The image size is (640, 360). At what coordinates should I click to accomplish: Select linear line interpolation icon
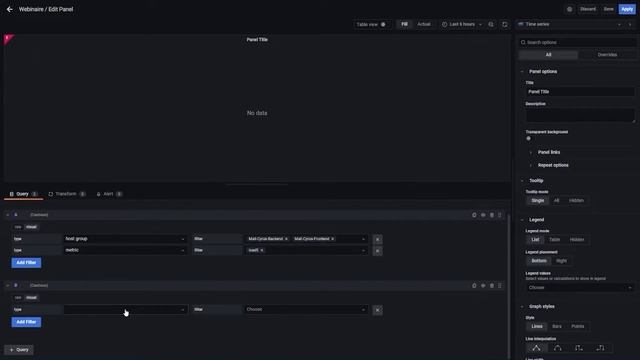(536, 348)
